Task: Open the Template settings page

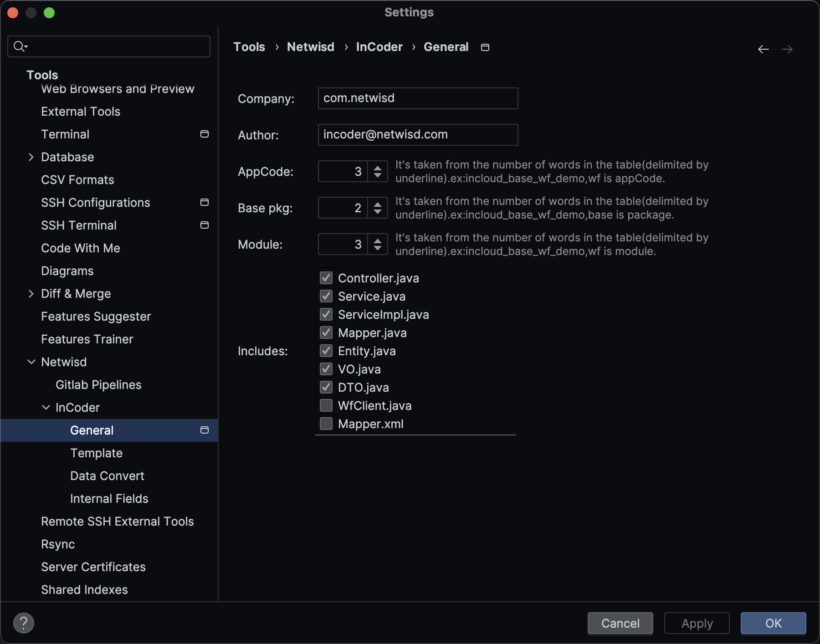Action: pyautogui.click(x=96, y=453)
